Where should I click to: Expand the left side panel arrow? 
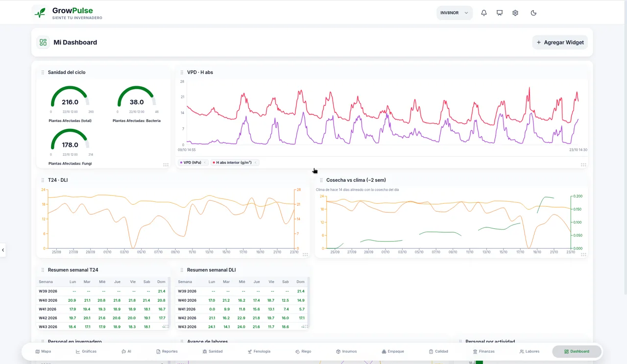pyautogui.click(x=3, y=250)
